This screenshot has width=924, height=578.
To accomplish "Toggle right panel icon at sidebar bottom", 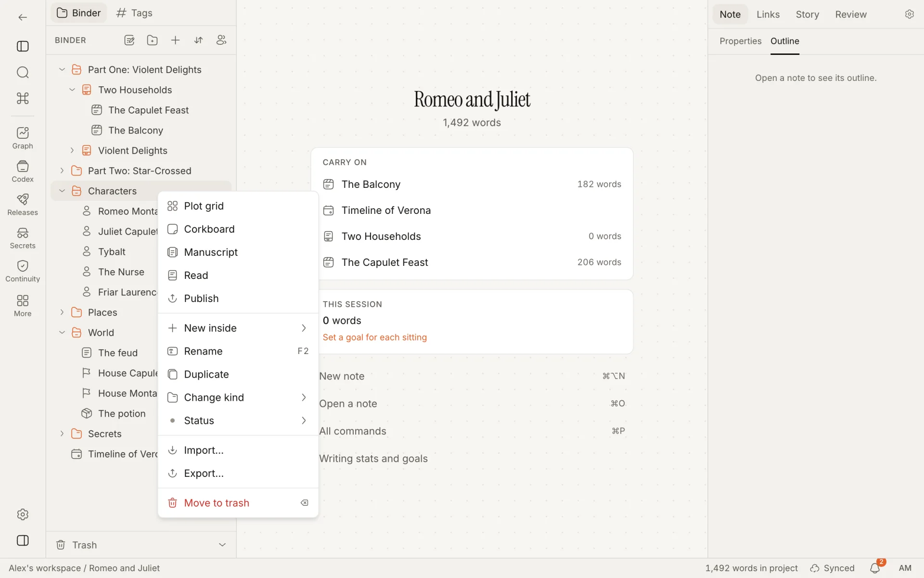I will tap(23, 540).
